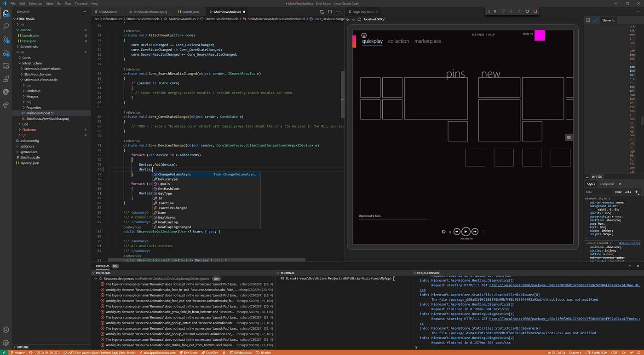Click the inspect element picker icon
Image resolution: width=644 pixels, height=355 pixels.
(x=588, y=20)
